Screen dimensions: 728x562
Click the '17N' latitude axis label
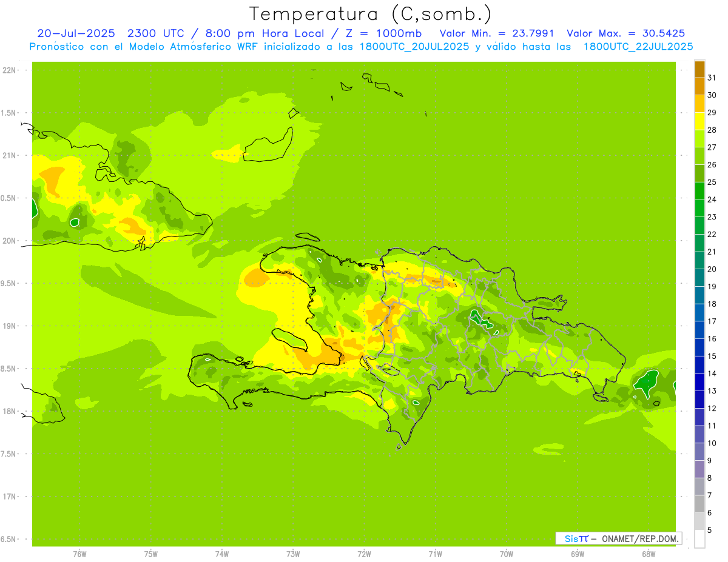8,497
